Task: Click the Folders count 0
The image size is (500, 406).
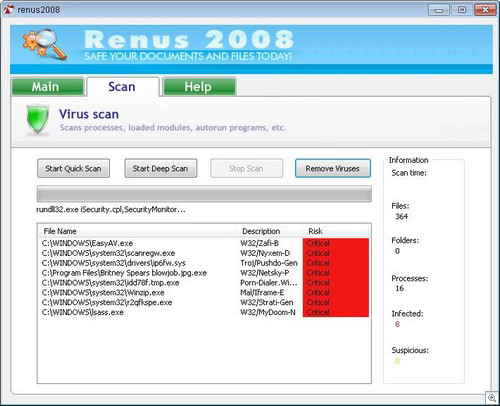Action: [x=397, y=251]
